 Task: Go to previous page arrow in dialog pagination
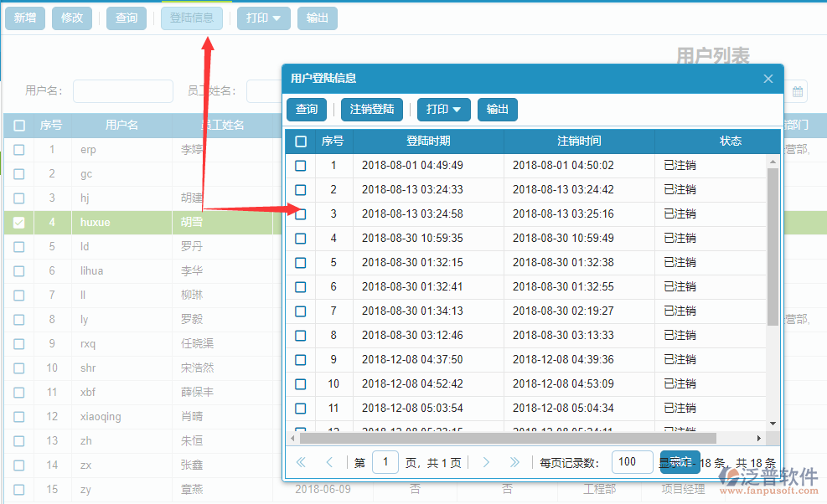(328, 461)
